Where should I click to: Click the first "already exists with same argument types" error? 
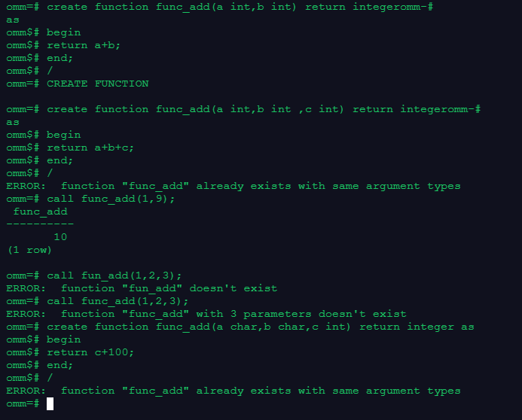(x=234, y=186)
